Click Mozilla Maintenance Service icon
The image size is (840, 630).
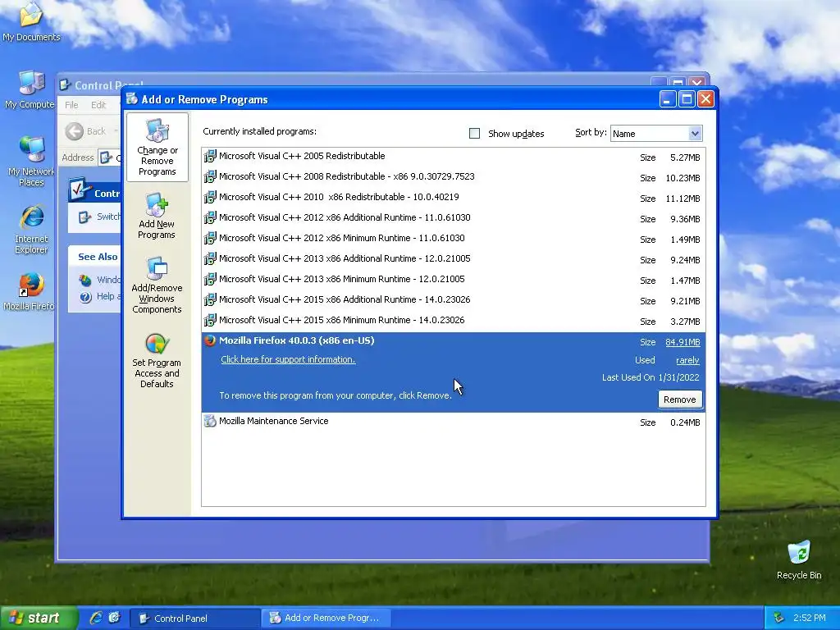210,421
